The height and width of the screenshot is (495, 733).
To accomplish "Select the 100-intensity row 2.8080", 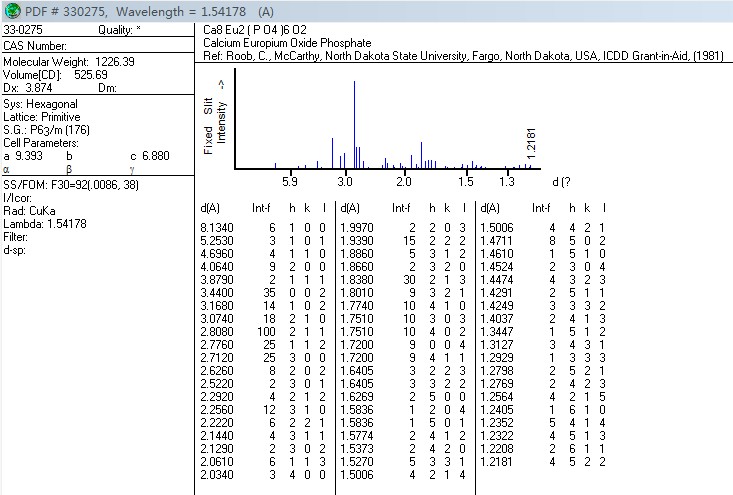I will (263, 332).
